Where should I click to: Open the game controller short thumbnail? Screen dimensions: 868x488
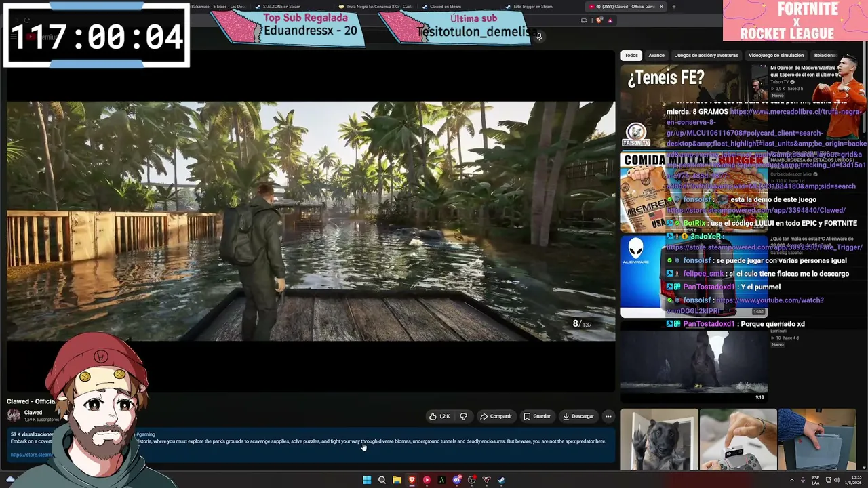(738, 439)
